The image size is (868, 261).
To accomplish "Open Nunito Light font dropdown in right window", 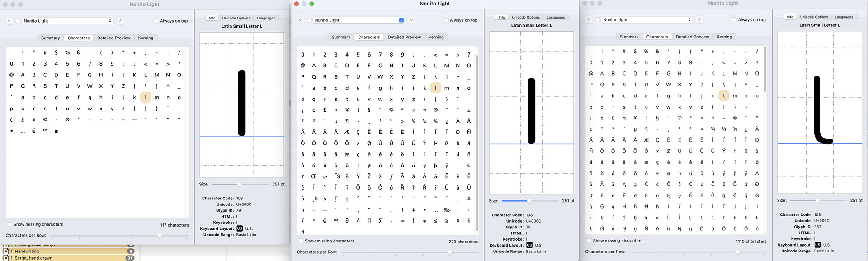I will (x=646, y=19).
